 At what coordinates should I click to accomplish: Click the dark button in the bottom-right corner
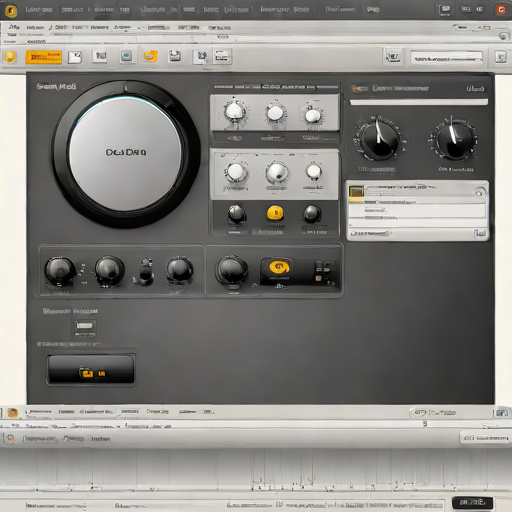click(472, 502)
